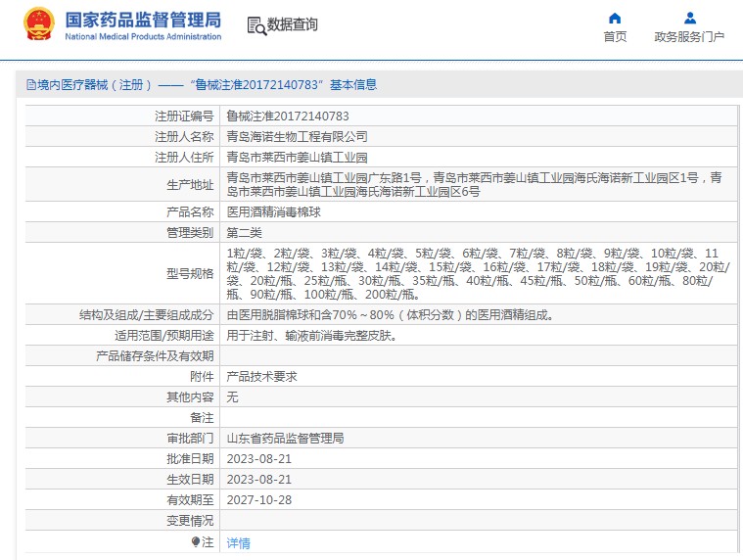Open the 产品技术要求 attachment
This screenshot has height=560, width=743.
point(261,377)
